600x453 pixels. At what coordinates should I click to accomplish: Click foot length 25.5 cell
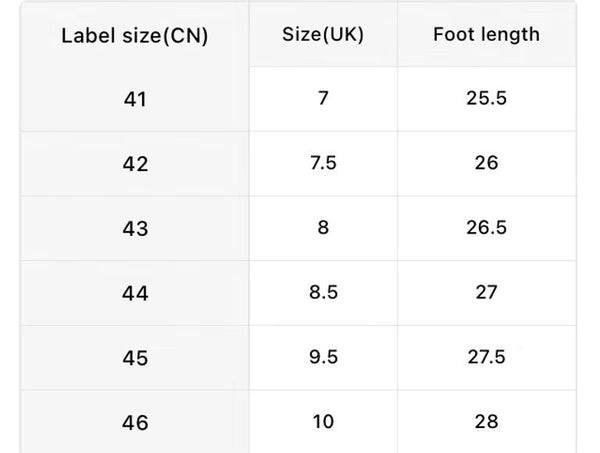pyautogui.click(x=486, y=99)
